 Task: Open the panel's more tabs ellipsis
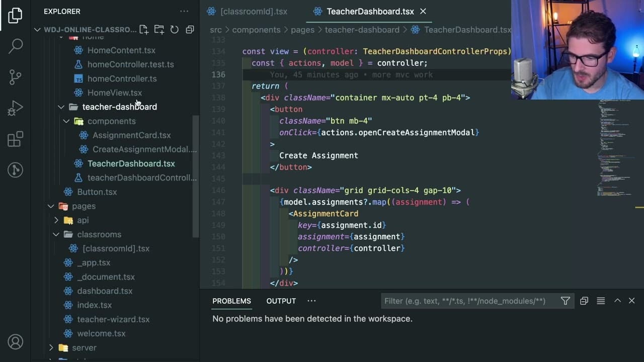pyautogui.click(x=311, y=301)
